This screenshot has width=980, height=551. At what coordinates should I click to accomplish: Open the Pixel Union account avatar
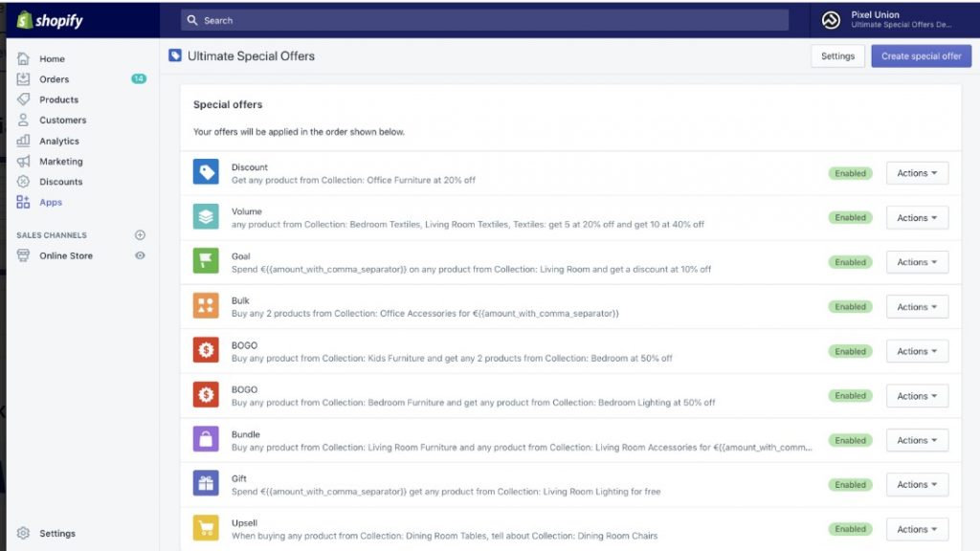tap(831, 20)
